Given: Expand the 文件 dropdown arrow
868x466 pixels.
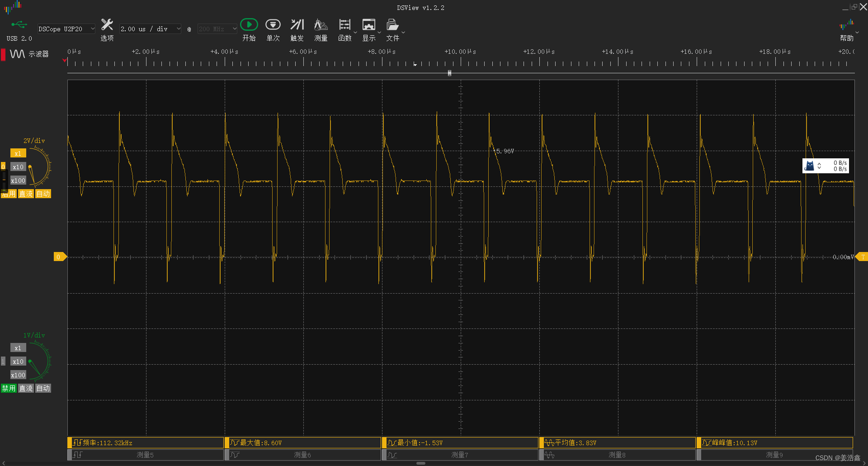Looking at the screenshot, I should tap(403, 33).
